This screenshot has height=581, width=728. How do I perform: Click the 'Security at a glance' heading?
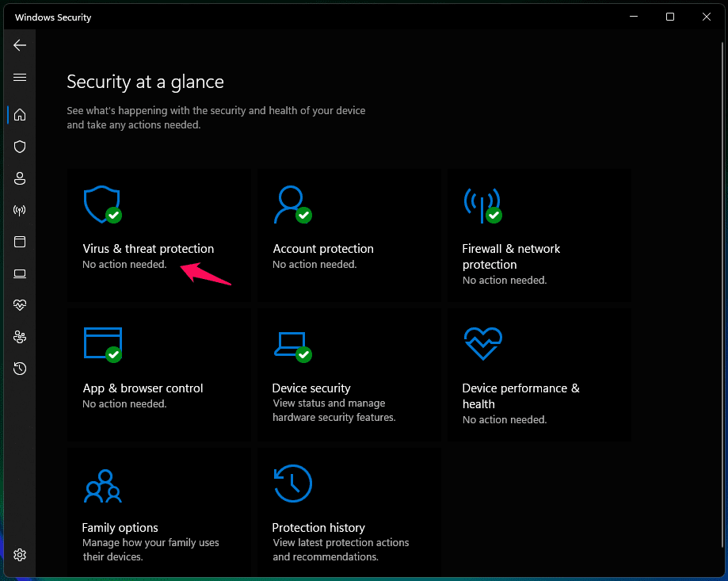click(x=145, y=82)
